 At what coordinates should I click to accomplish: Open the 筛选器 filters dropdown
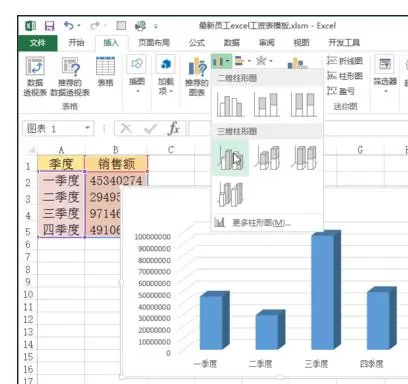385,74
